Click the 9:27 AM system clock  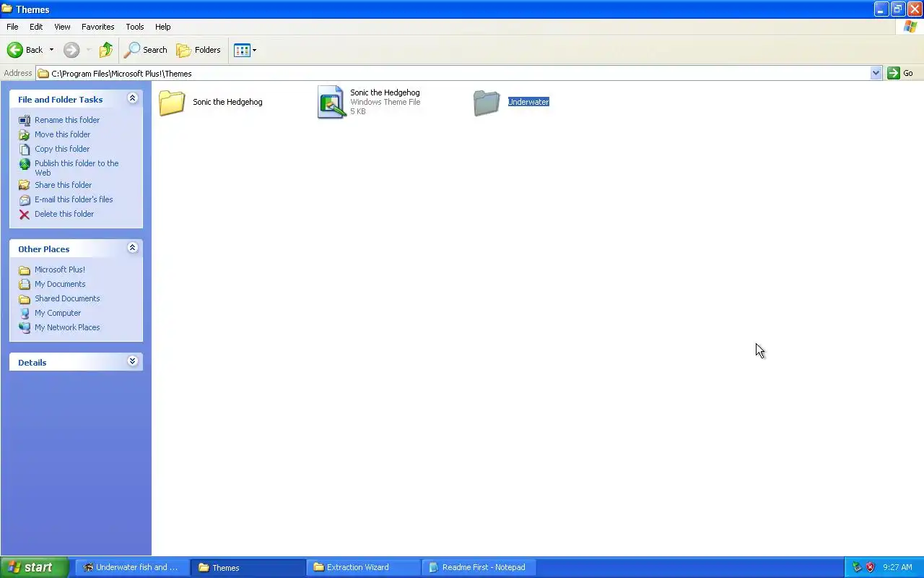tap(897, 567)
